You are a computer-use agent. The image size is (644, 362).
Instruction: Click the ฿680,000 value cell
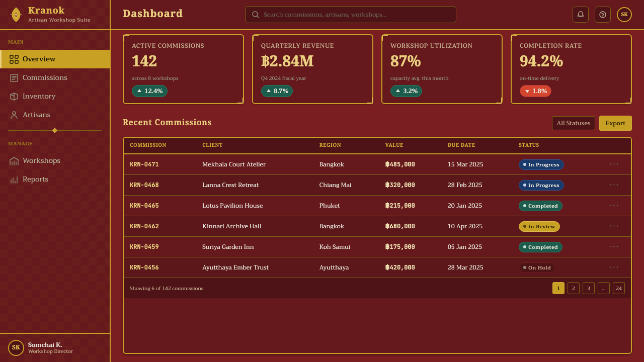coord(400,226)
